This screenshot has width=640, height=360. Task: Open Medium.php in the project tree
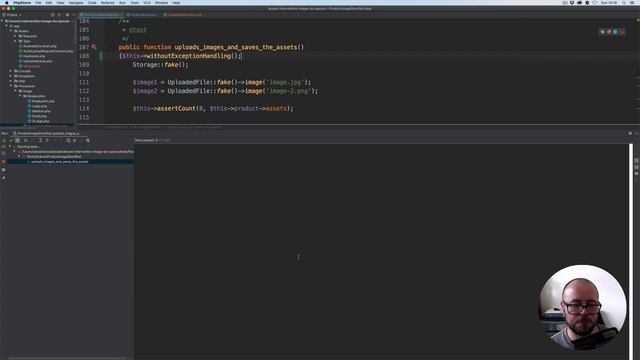coord(41,111)
